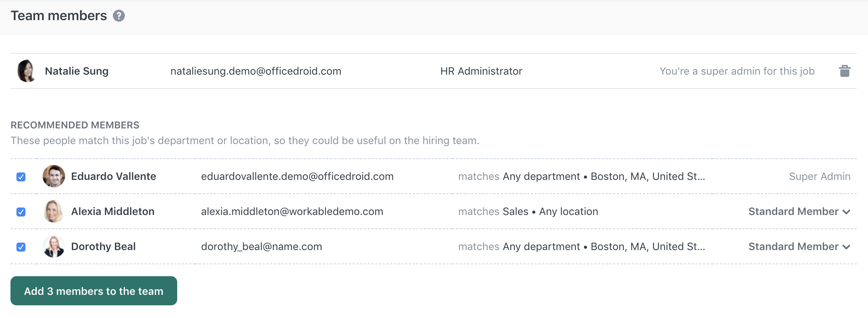Click Natalie Sung's profile avatar

coord(27,71)
